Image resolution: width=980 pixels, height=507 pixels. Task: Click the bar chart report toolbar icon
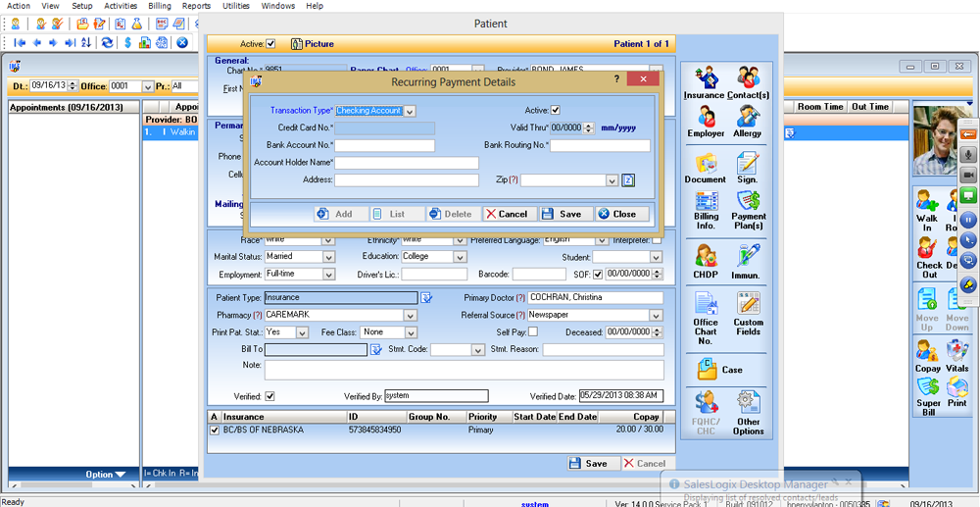point(145,42)
